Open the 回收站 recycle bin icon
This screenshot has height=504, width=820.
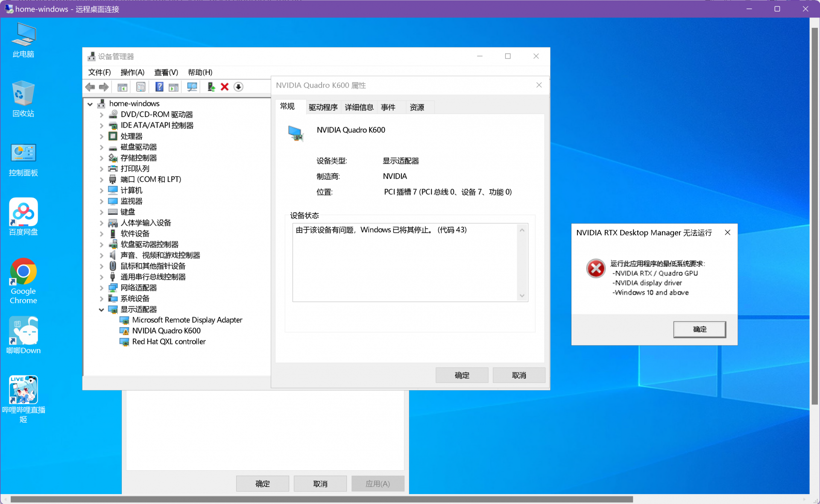[23, 99]
